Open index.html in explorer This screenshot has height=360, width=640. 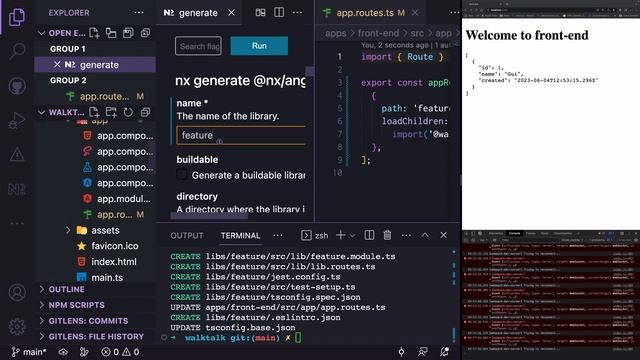tap(114, 262)
